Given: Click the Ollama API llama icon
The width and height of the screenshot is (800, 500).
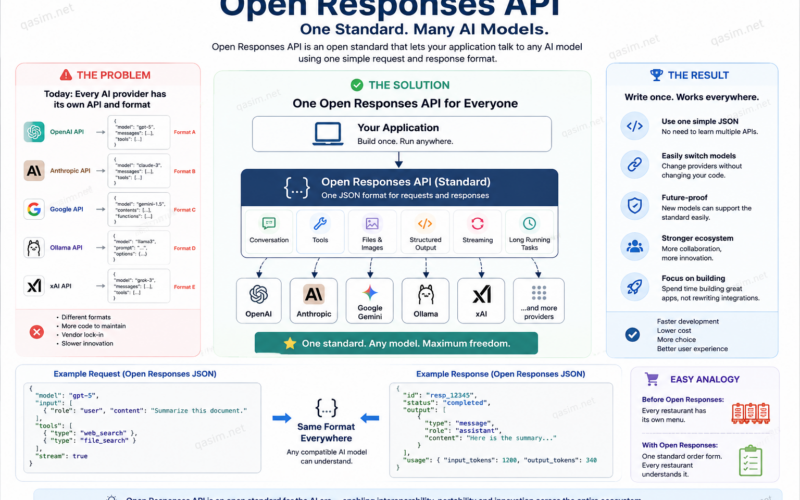Looking at the screenshot, I should (34, 248).
